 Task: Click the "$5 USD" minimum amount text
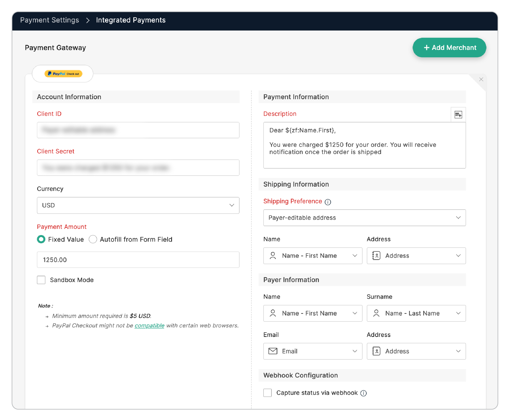[140, 316]
